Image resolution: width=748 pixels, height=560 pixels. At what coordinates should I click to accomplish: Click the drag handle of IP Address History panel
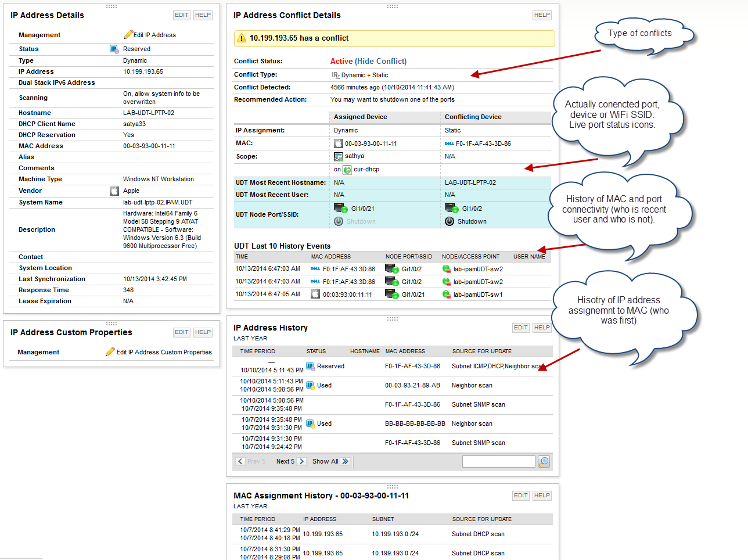coord(393,319)
